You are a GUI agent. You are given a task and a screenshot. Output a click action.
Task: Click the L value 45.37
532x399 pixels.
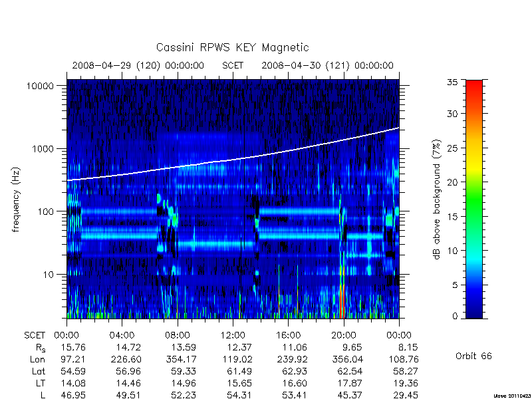click(350, 395)
